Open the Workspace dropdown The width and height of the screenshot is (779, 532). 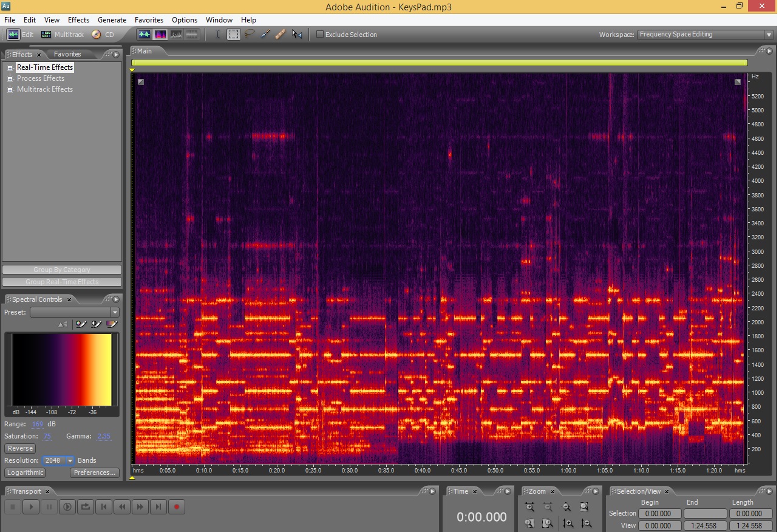[705, 35]
